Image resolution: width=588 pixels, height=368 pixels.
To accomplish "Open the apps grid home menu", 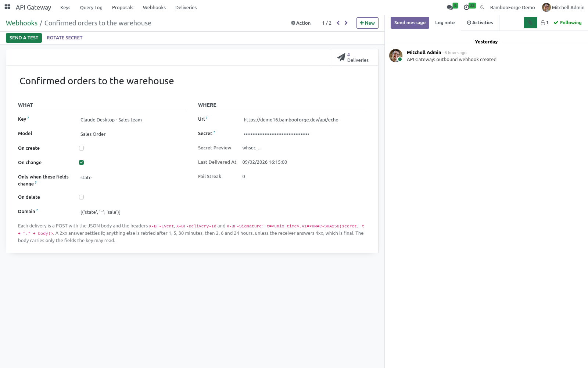I will coord(7,7).
